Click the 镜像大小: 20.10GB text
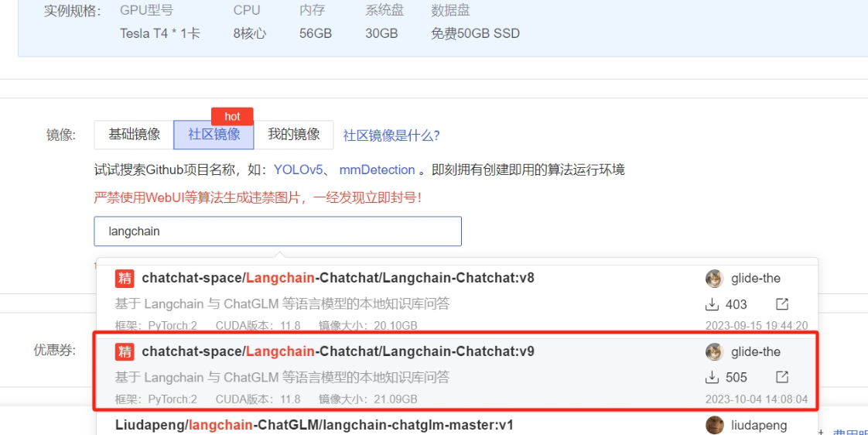The width and height of the screenshot is (868, 435). click(368, 325)
